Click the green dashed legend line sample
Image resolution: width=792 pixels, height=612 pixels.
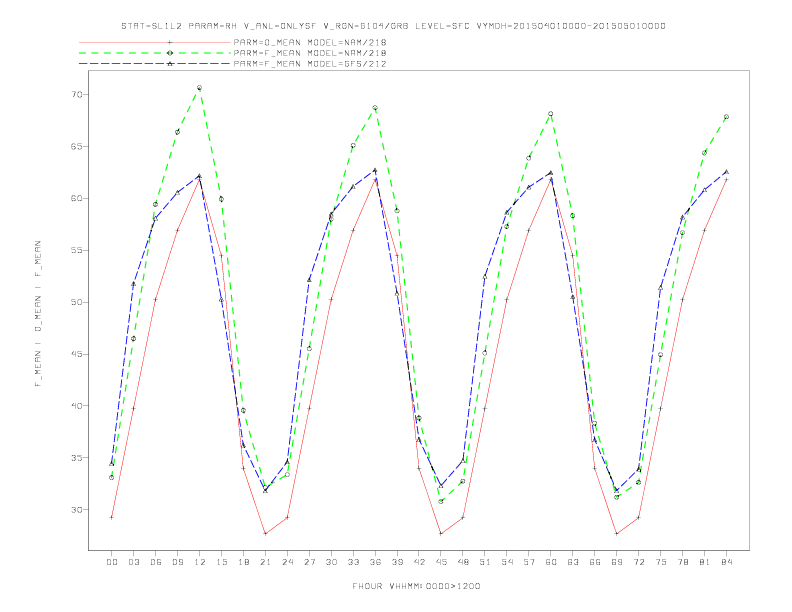[155, 53]
